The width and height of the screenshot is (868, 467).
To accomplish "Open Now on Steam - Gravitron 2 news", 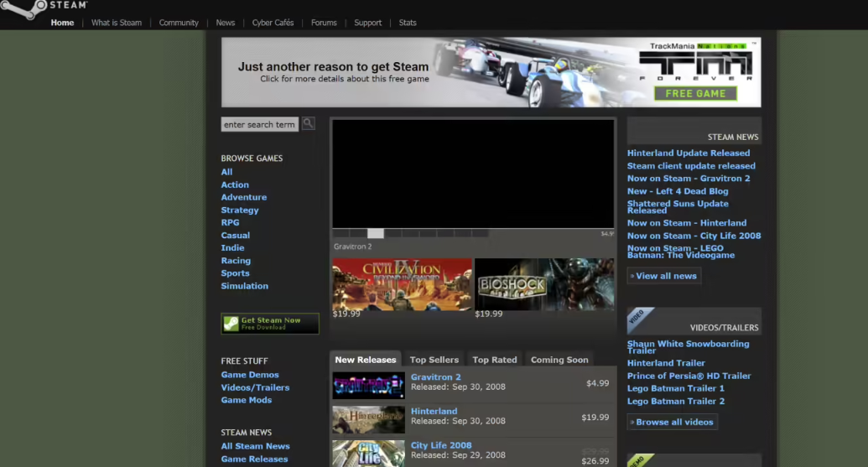I will 688,179.
